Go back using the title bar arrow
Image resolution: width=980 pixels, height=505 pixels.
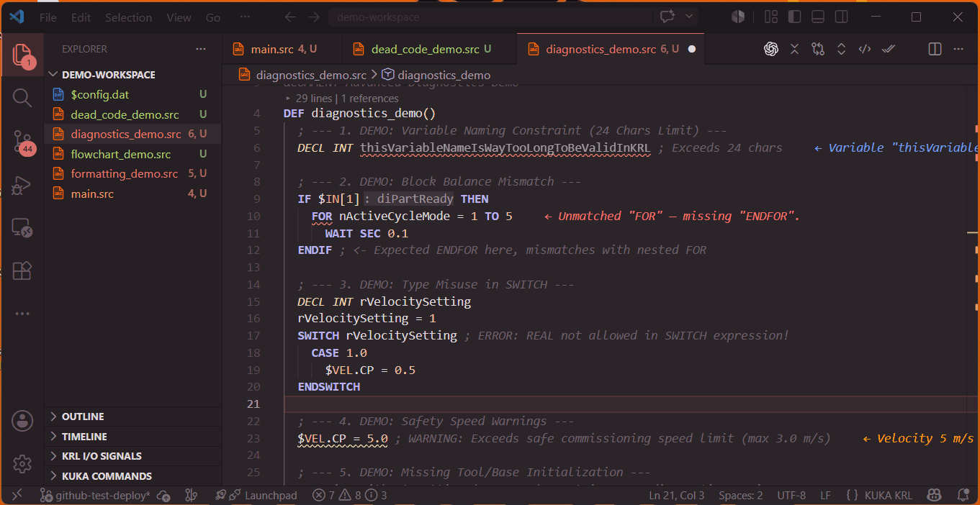[x=290, y=17]
